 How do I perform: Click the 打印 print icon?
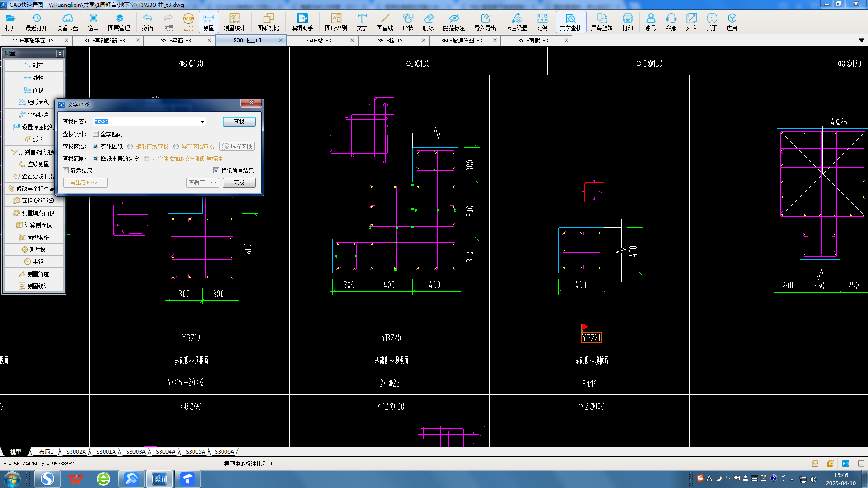click(627, 22)
